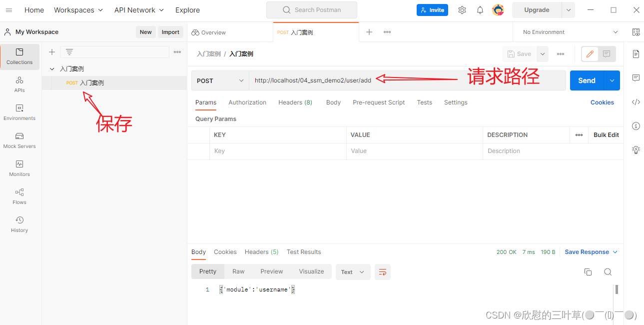Open collections panel more options ellipsis
The image size is (644, 325).
177,52
